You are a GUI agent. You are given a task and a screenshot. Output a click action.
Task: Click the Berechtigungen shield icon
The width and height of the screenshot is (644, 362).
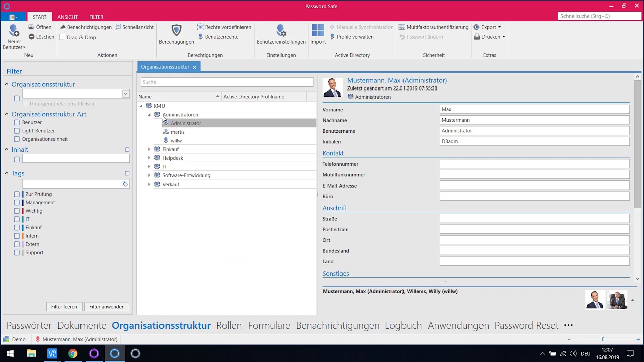[176, 30]
